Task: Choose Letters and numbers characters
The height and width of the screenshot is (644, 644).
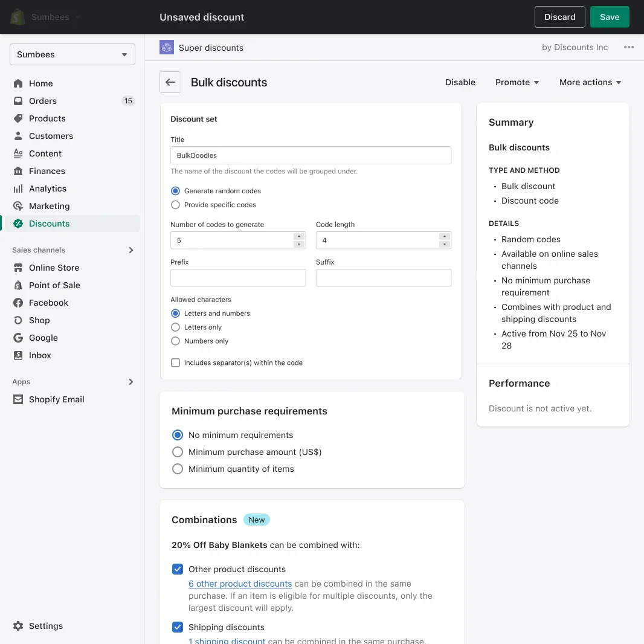Action: [175, 314]
